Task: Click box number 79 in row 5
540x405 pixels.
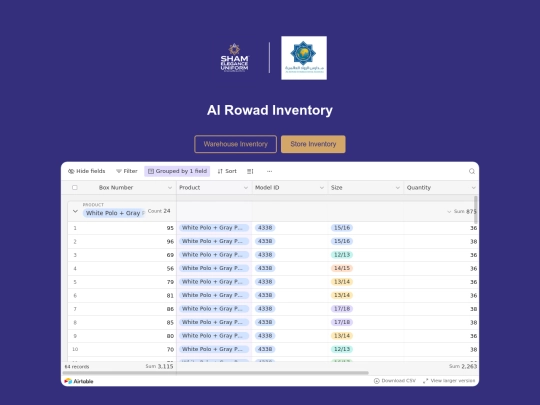Action: 170,282
